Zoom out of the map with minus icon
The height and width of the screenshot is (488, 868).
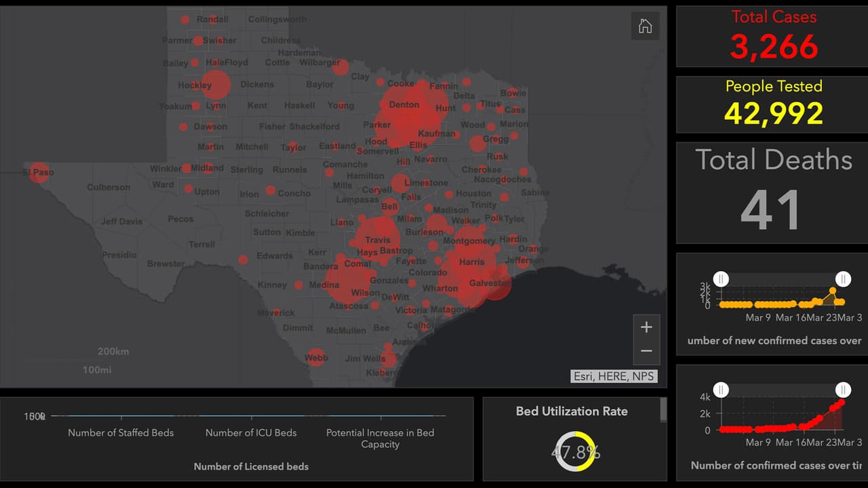(646, 351)
